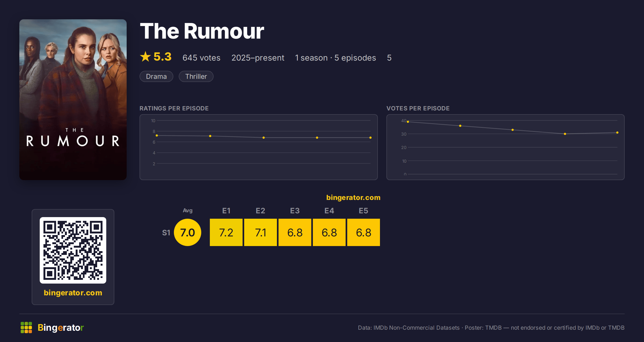Click the Bingerator grid logo icon
The width and height of the screenshot is (644, 342).
26,328
